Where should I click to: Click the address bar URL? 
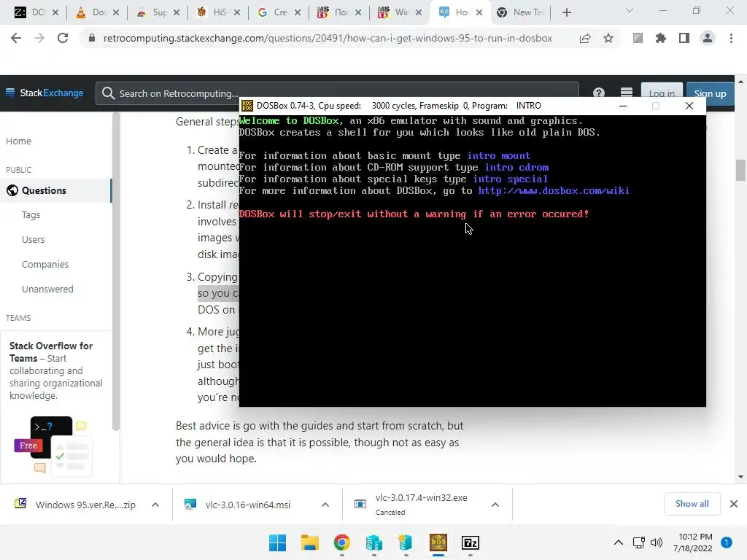point(328,38)
